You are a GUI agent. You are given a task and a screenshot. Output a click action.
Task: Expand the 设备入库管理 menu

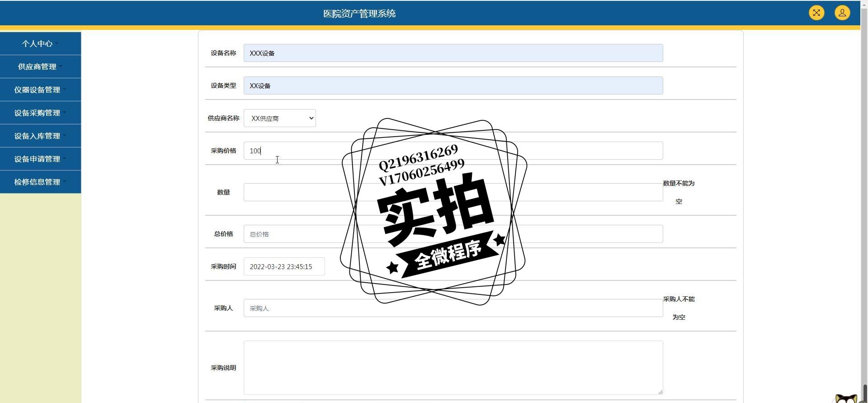tap(40, 136)
